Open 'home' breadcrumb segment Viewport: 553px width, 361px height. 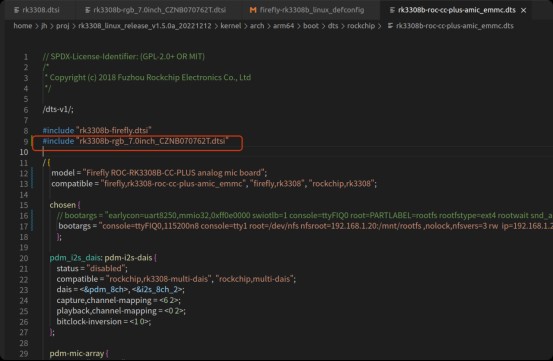[x=23, y=26]
